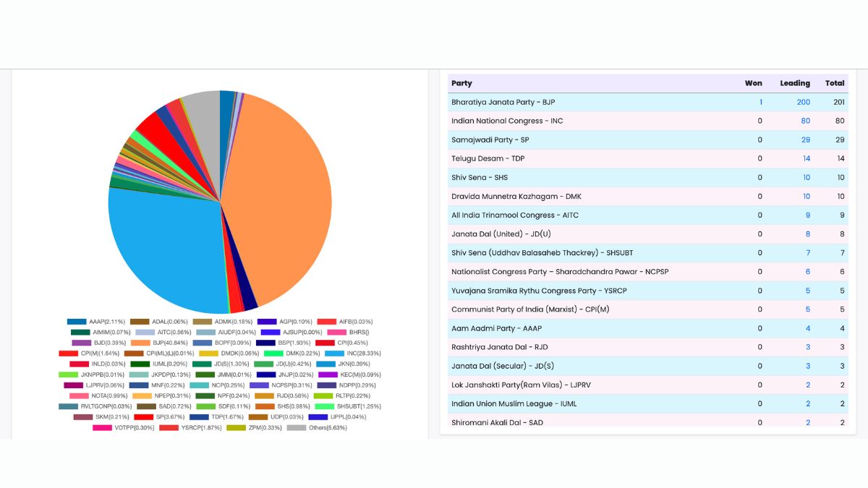
Task: Click the Party column header
Action: point(461,83)
